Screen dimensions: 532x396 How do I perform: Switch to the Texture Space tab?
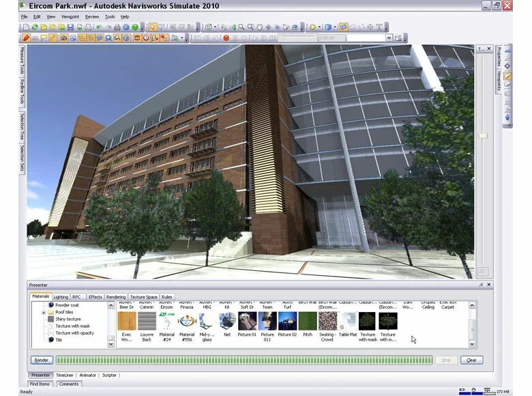coord(143,297)
